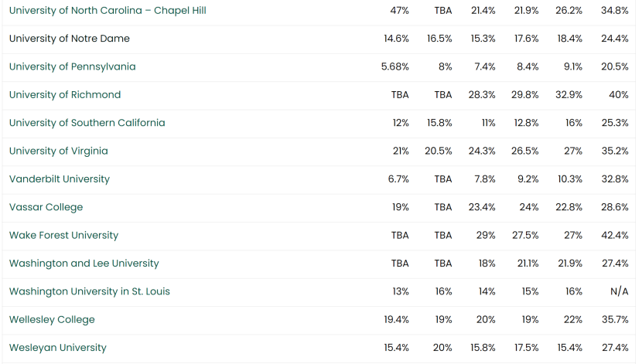Open the University of Virginia link
642x364 pixels.
(x=59, y=151)
